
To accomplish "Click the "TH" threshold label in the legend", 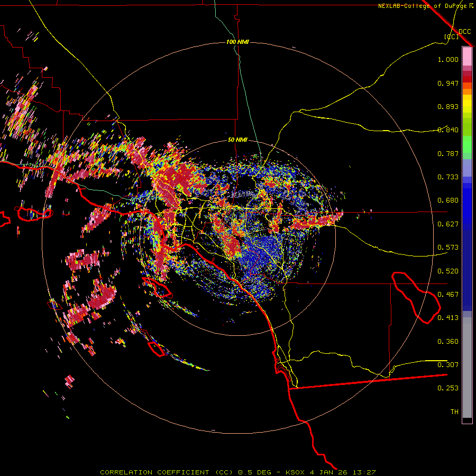I will 454,411.
